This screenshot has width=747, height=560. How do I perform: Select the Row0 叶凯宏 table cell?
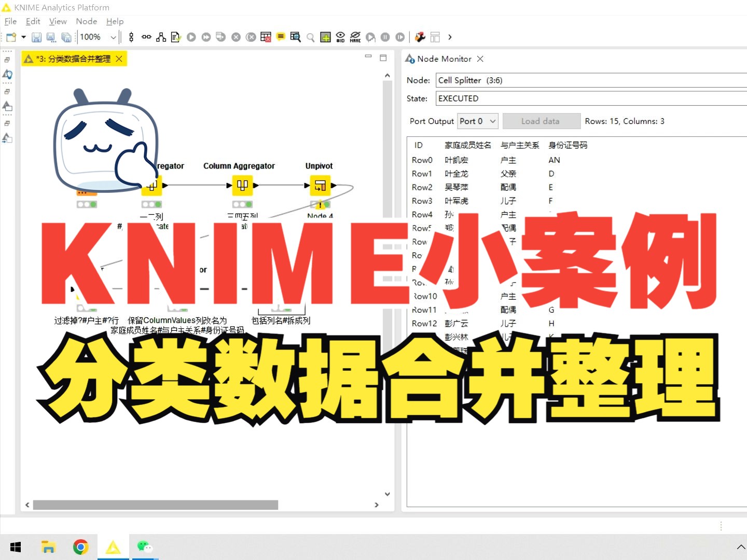[457, 160]
